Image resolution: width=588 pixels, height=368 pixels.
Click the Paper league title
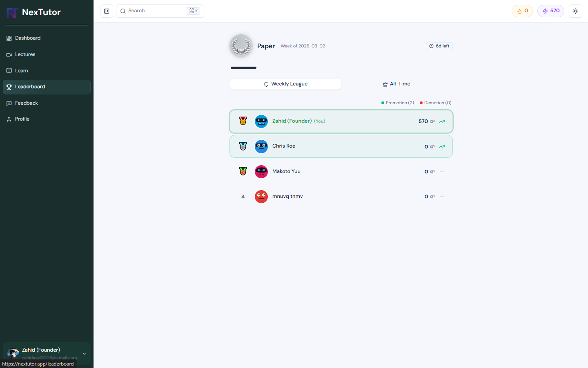point(266,46)
